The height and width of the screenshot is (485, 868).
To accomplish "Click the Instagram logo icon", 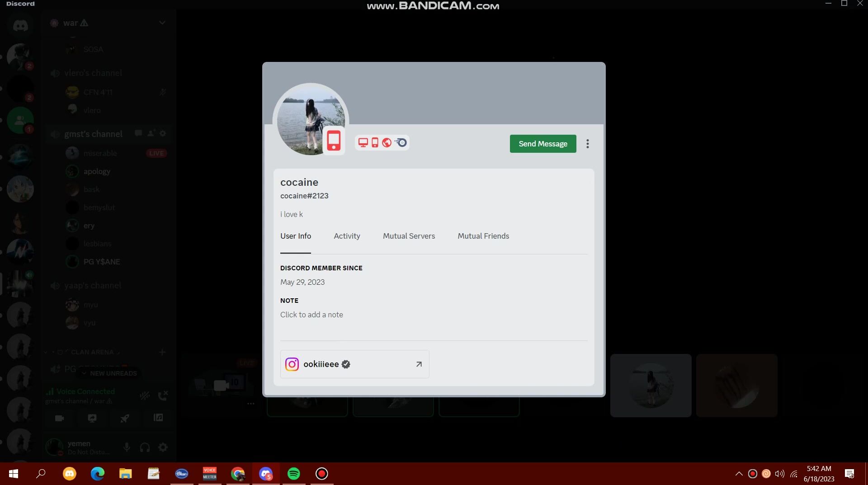I will click(x=292, y=364).
